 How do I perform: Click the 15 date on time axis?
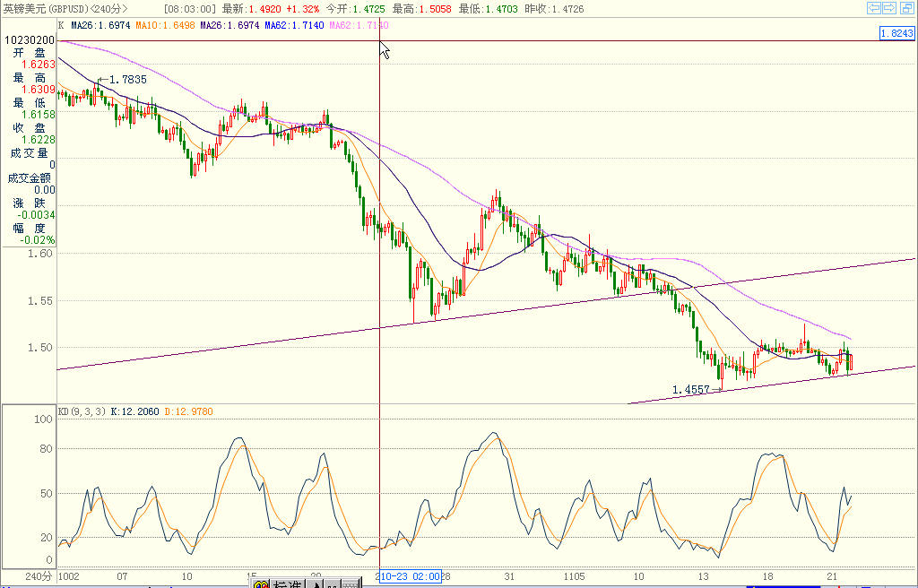pyautogui.click(x=251, y=576)
